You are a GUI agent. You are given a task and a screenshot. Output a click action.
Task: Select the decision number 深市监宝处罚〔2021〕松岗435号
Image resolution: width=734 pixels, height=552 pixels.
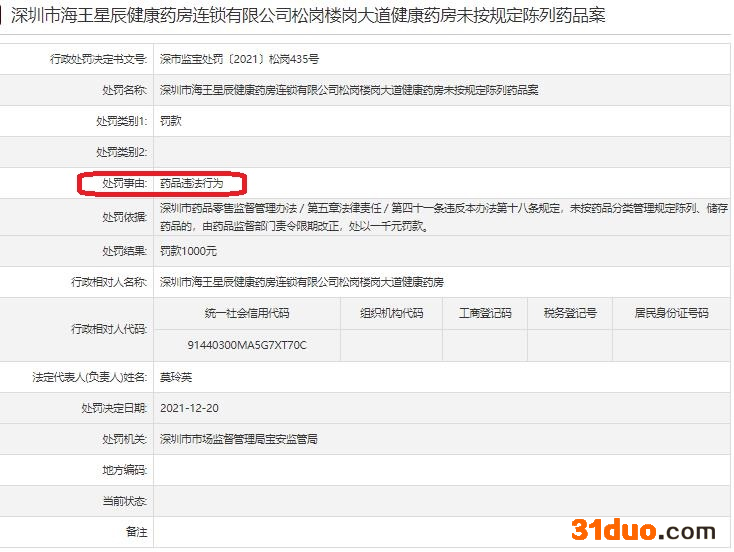click(239, 59)
